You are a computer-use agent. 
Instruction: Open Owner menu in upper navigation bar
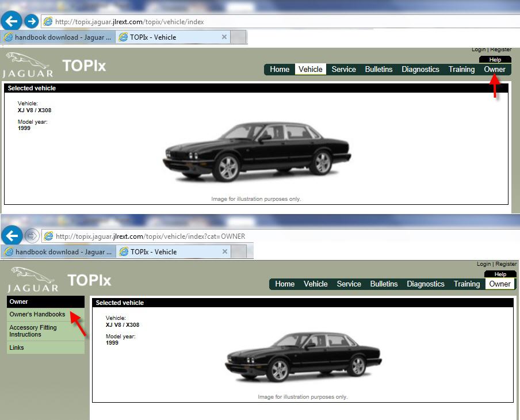pyautogui.click(x=495, y=70)
